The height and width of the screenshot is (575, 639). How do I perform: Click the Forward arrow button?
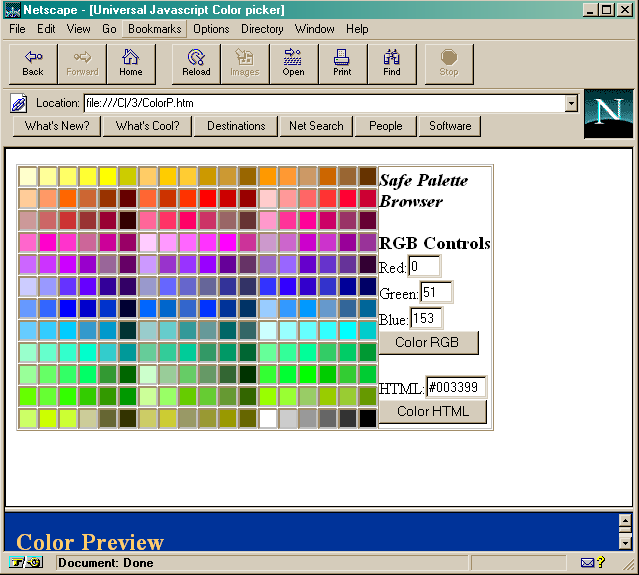pos(82,64)
